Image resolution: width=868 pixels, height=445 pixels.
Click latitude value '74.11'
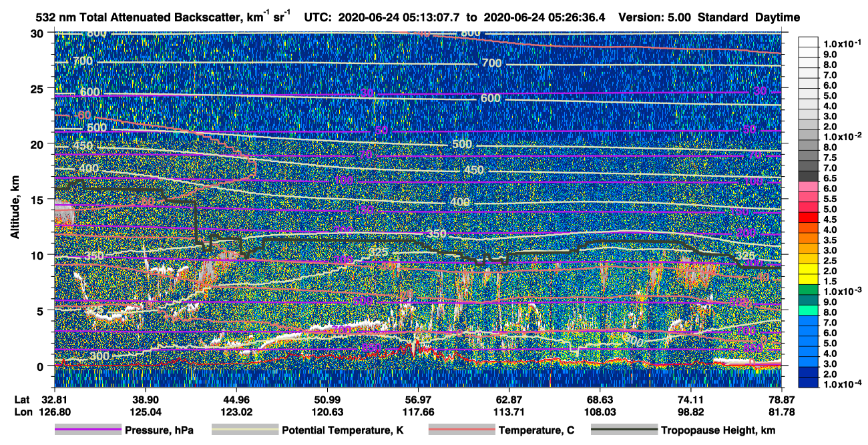coord(691,400)
